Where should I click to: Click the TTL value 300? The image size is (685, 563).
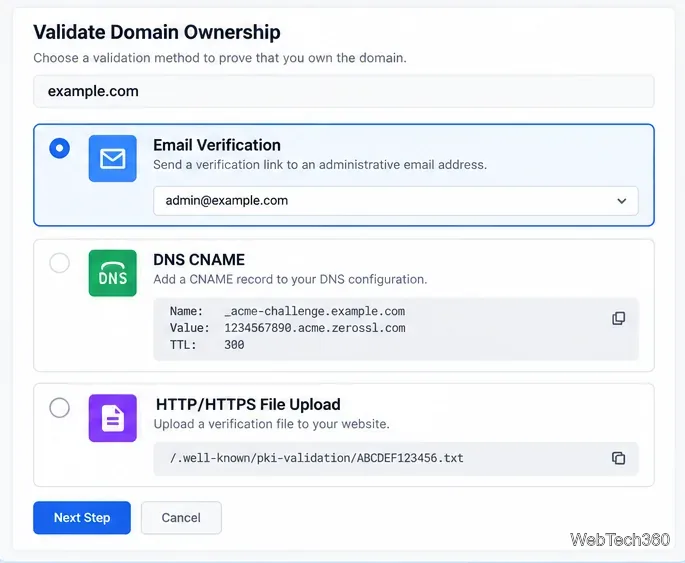point(234,345)
